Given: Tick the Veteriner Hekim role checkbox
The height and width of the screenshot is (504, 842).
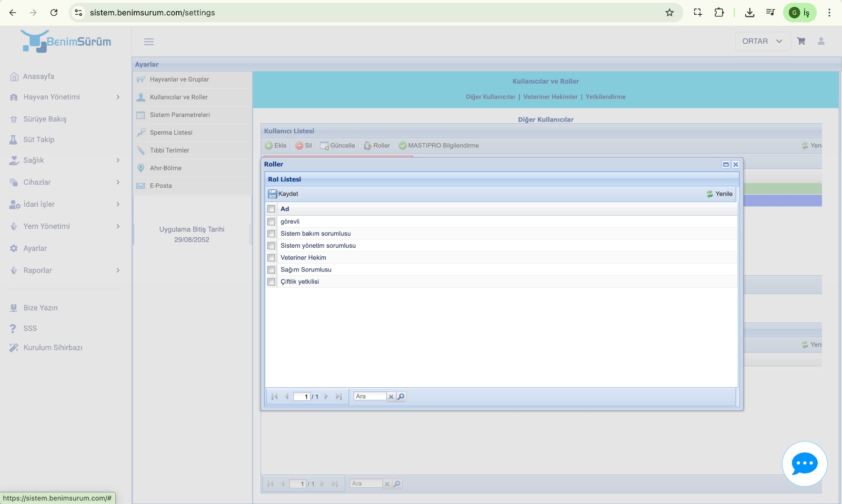Looking at the screenshot, I should (272, 258).
